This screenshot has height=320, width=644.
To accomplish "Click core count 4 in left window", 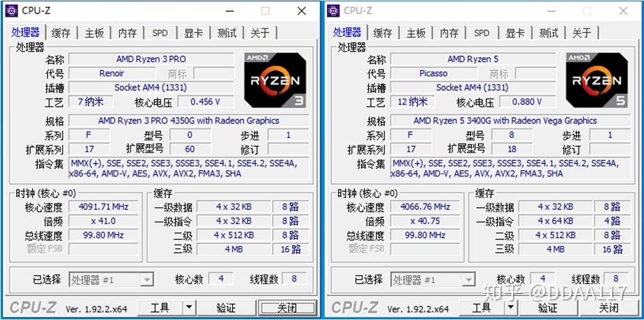I will pyautogui.click(x=221, y=279).
